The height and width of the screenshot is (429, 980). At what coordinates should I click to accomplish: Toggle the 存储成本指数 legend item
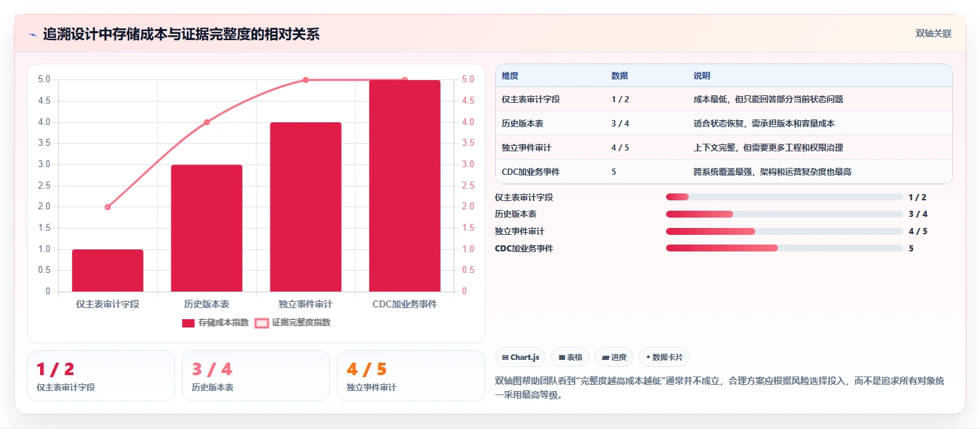215,323
